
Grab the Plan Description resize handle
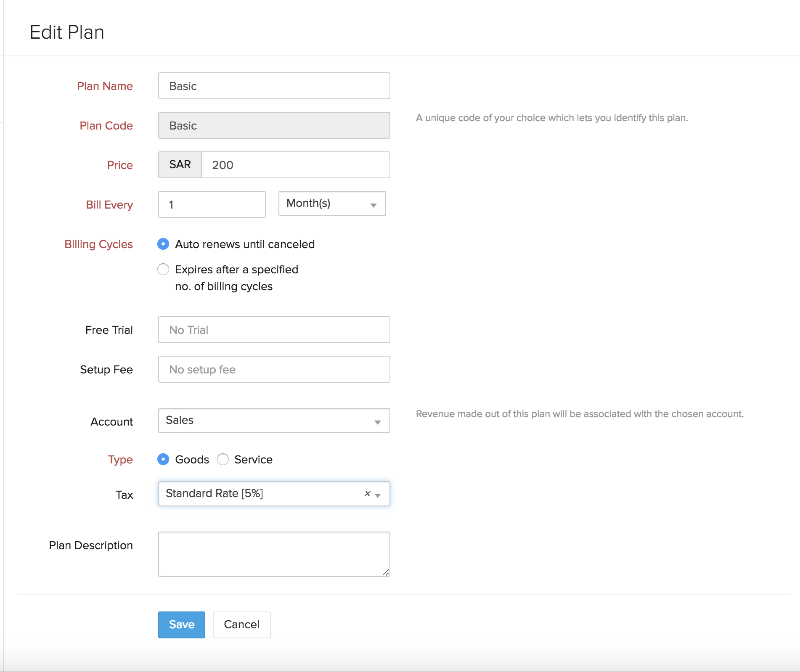[x=386, y=572]
